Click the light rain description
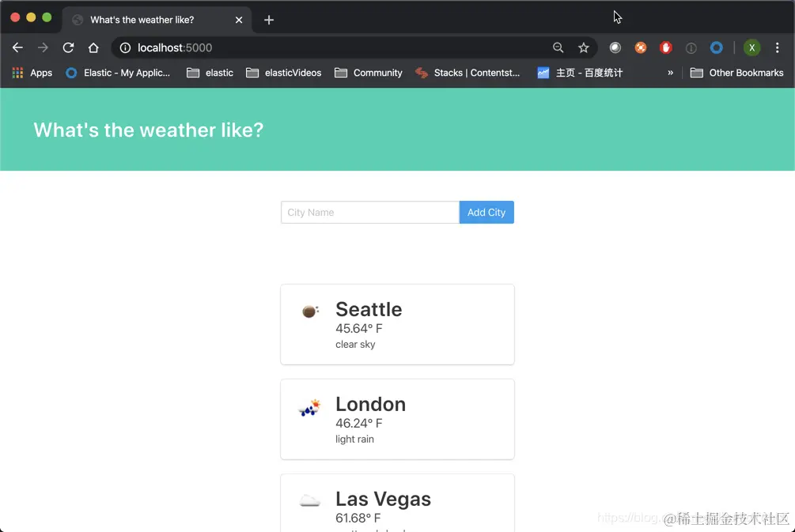Image resolution: width=795 pixels, height=532 pixels. coord(354,440)
